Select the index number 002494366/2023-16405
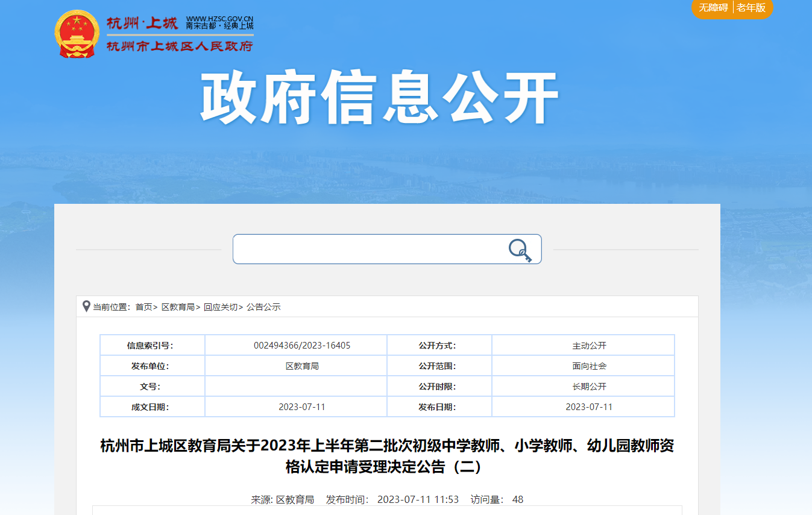The width and height of the screenshot is (812, 515). click(x=302, y=346)
